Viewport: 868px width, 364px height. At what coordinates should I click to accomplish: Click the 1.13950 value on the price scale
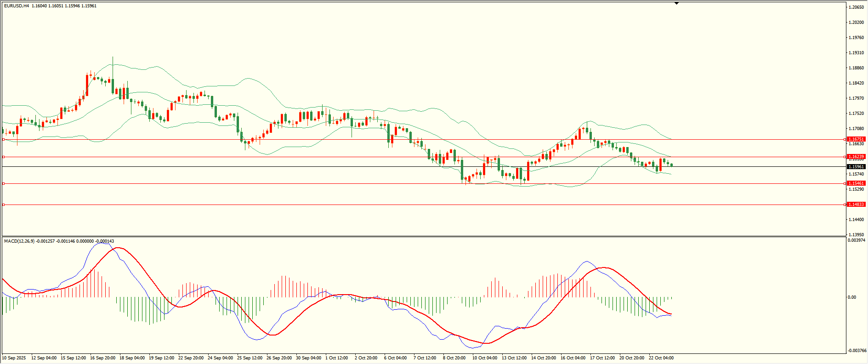coord(856,234)
